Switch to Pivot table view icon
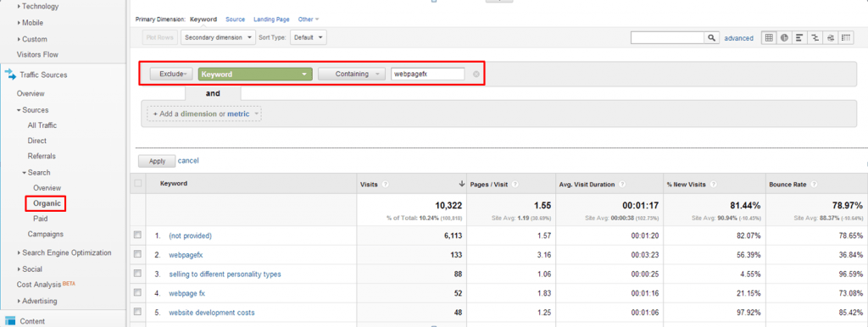 click(x=845, y=37)
